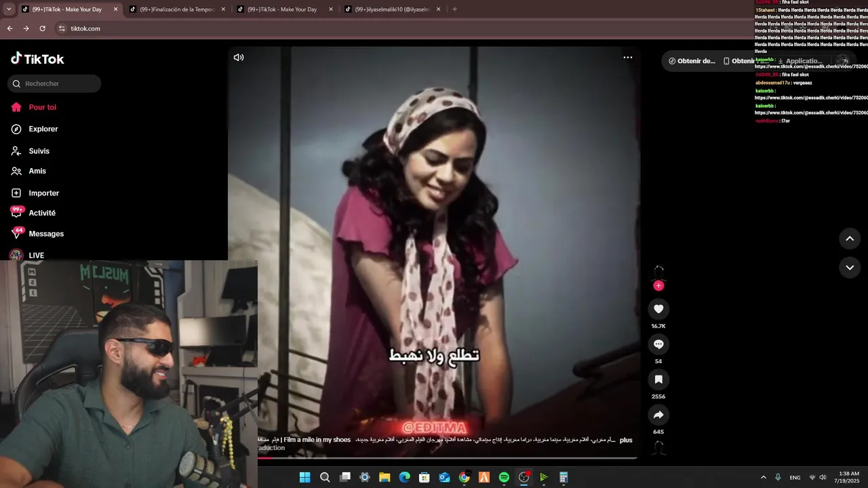Click the Obtenir de... button
The image size is (868, 488).
pos(692,61)
